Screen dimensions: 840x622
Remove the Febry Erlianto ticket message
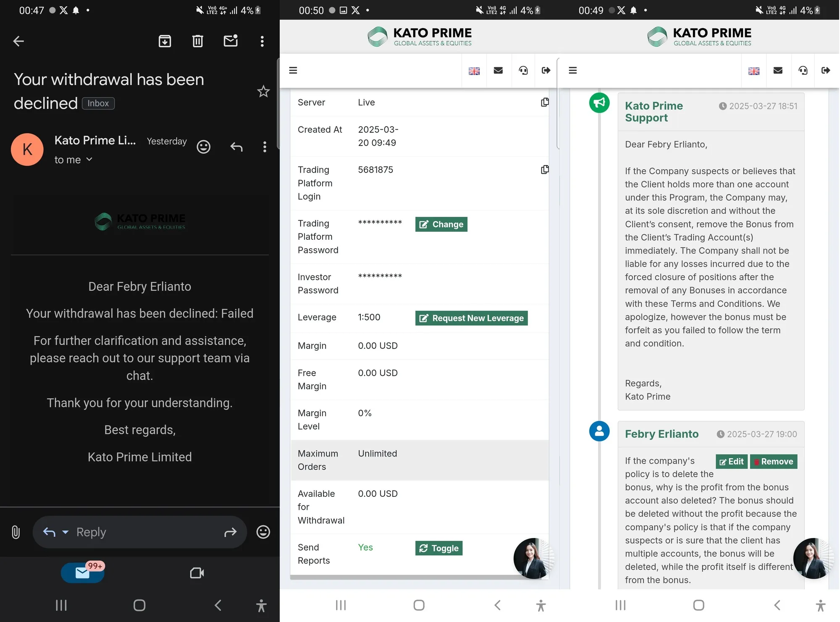[774, 462]
